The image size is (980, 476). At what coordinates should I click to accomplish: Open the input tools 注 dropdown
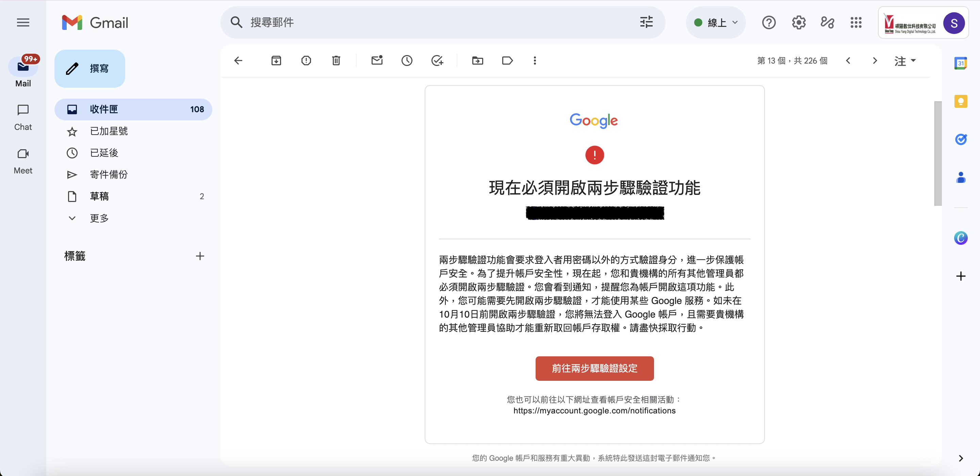[x=905, y=61]
